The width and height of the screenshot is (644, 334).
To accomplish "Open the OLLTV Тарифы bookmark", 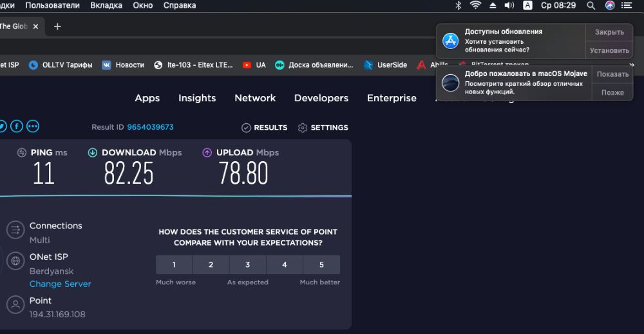I will (61, 65).
